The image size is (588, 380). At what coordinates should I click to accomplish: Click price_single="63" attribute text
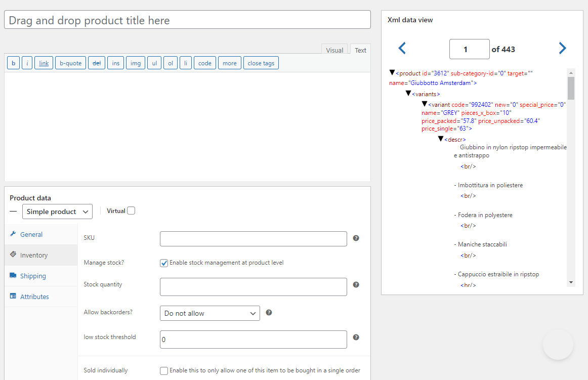[444, 129]
